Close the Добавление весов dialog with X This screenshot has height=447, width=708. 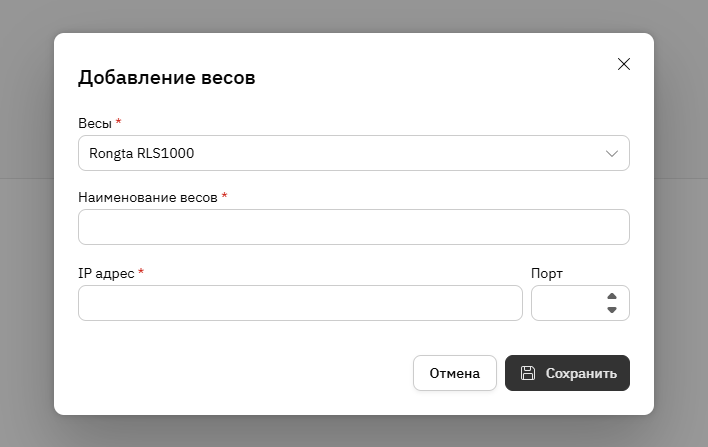pyautogui.click(x=624, y=64)
